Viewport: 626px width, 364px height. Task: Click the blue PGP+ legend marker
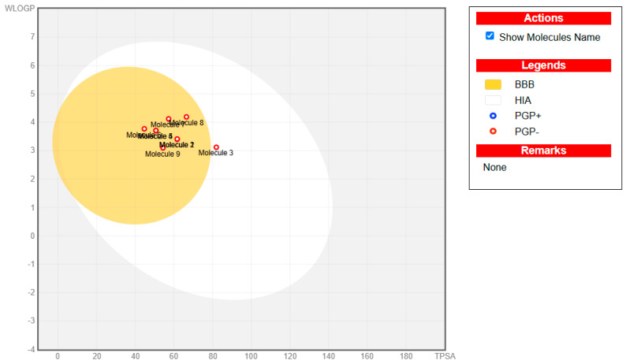493,116
